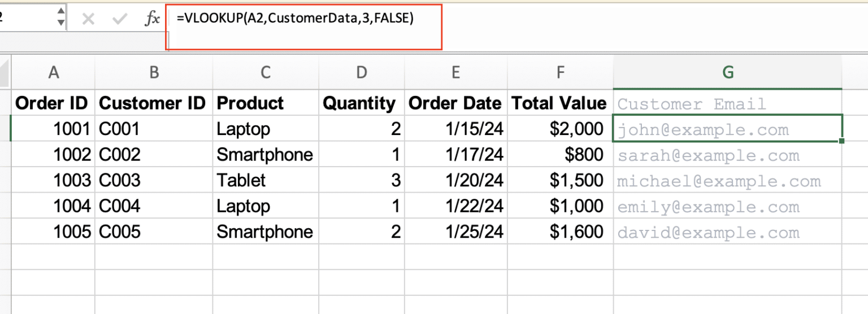Select column A header

pyautogui.click(x=54, y=72)
